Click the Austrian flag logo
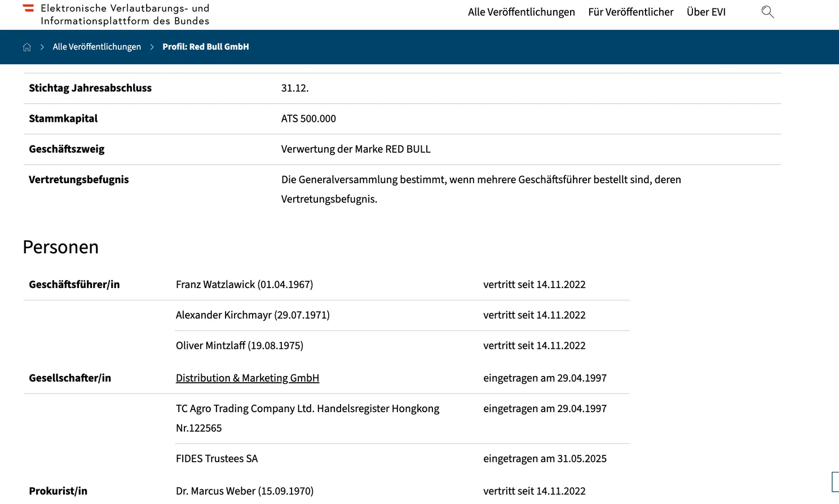The image size is (839, 504). (x=28, y=8)
